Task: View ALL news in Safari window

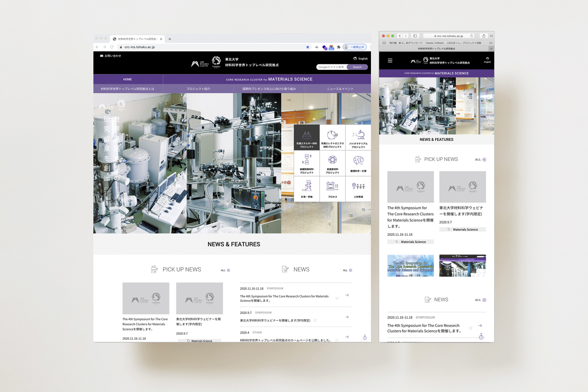Action: (481, 300)
